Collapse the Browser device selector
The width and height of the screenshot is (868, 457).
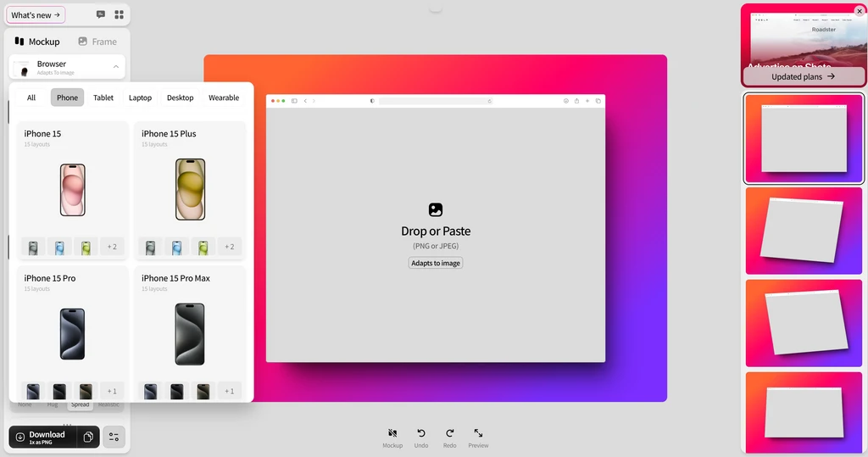[x=116, y=67]
